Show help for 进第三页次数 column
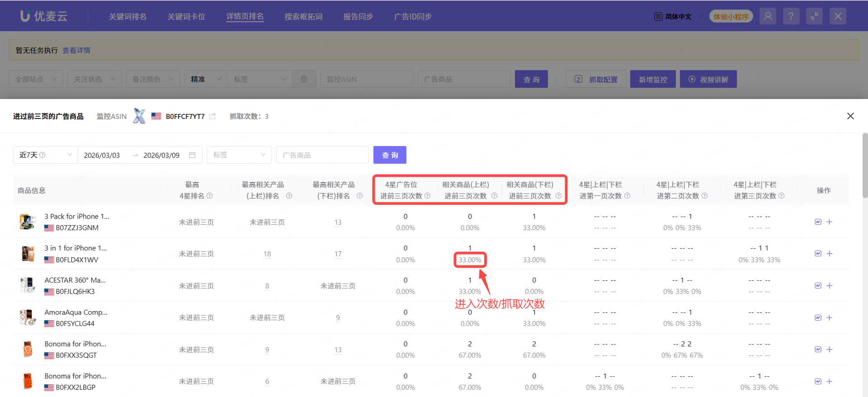 pyautogui.click(x=781, y=196)
